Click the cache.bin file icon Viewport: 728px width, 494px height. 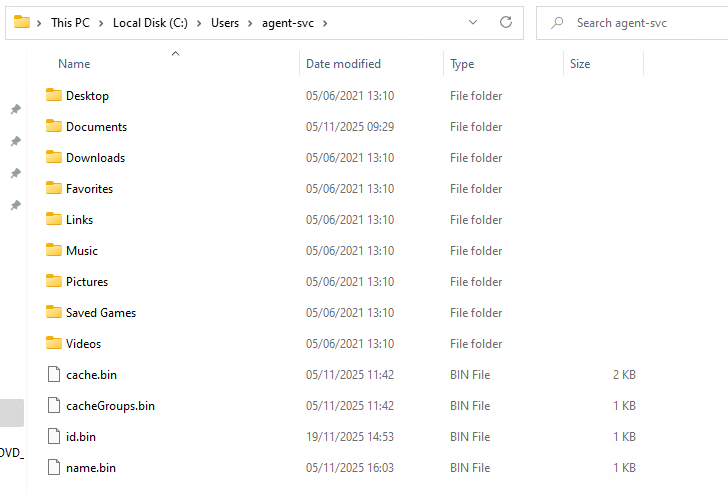tap(54, 375)
